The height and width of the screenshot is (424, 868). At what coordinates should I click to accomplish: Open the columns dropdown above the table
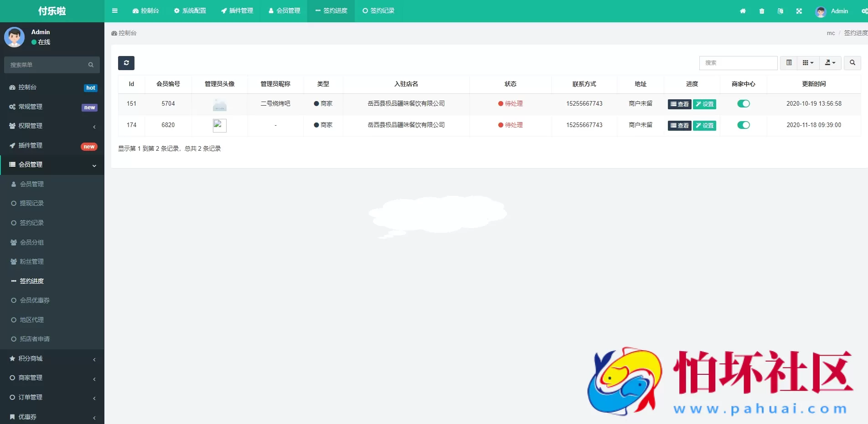[807, 63]
